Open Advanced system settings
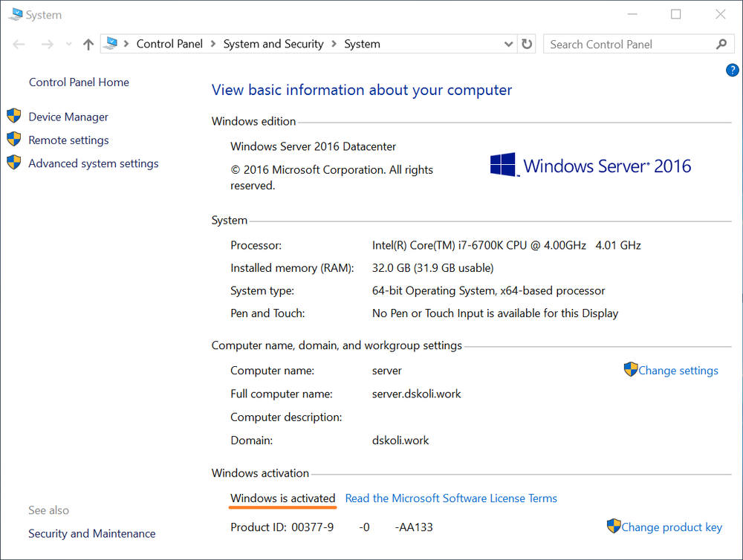The width and height of the screenshot is (743, 560). [x=93, y=163]
